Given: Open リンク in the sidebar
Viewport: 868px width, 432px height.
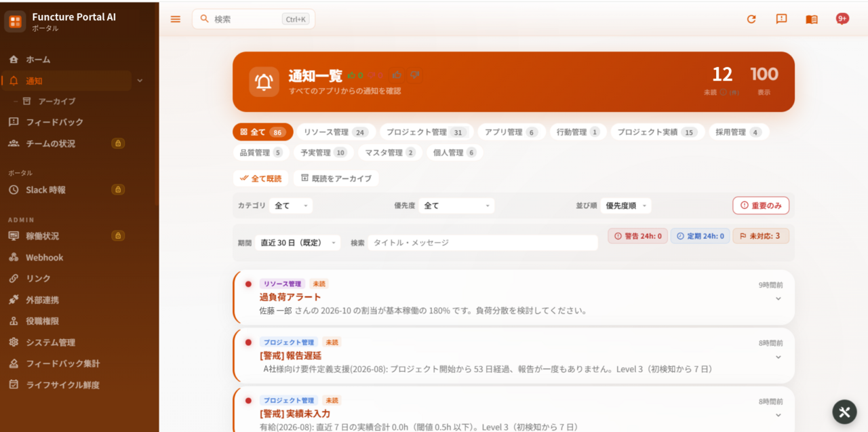Looking at the screenshot, I should [66, 278].
